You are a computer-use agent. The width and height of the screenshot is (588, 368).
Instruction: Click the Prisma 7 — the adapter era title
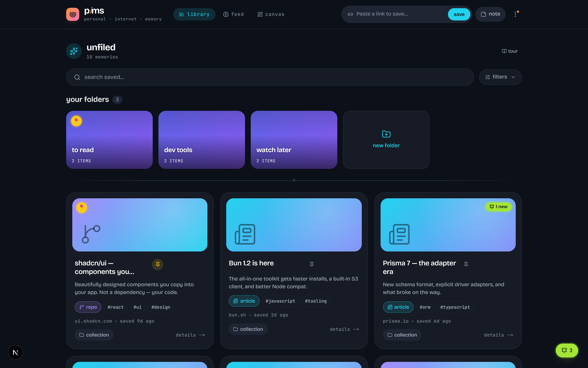click(419, 267)
